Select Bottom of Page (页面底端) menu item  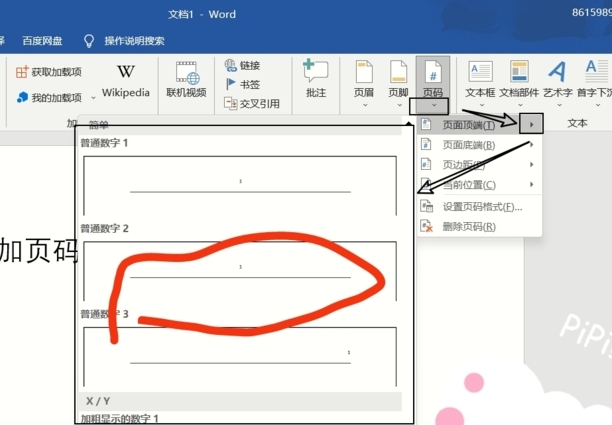point(469,145)
